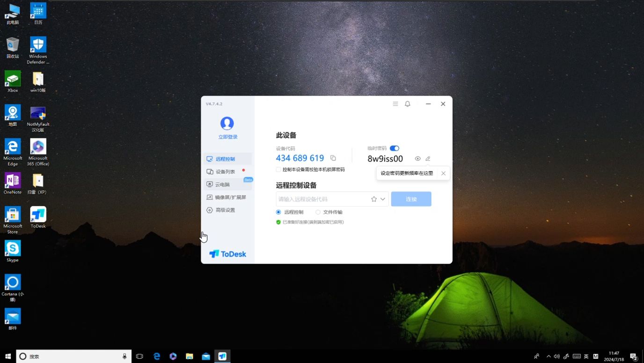Image resolution: width=644 pixels, height=363 pixels.
Task: Expand the remote device history dropdown
Action: [383, 199]
